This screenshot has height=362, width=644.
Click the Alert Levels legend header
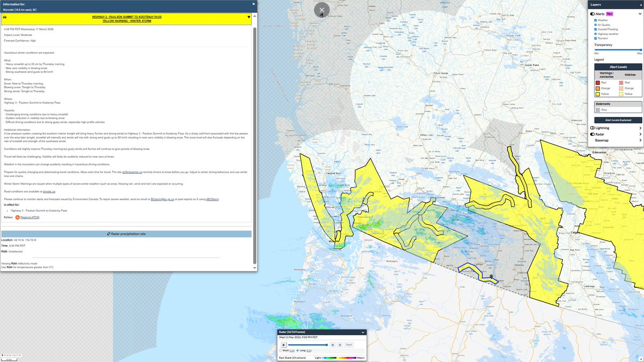(x=618, y=67)
